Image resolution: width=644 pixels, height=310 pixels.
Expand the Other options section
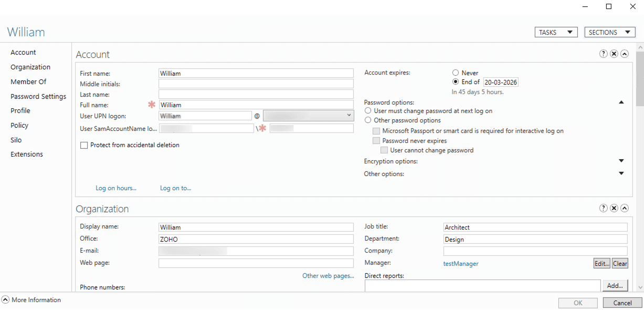(621, 173)
